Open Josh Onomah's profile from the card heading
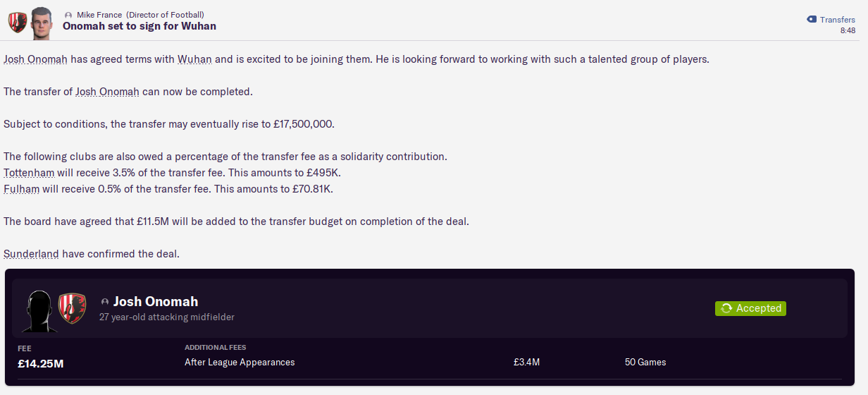868x395 pixels. pos(156,301)
